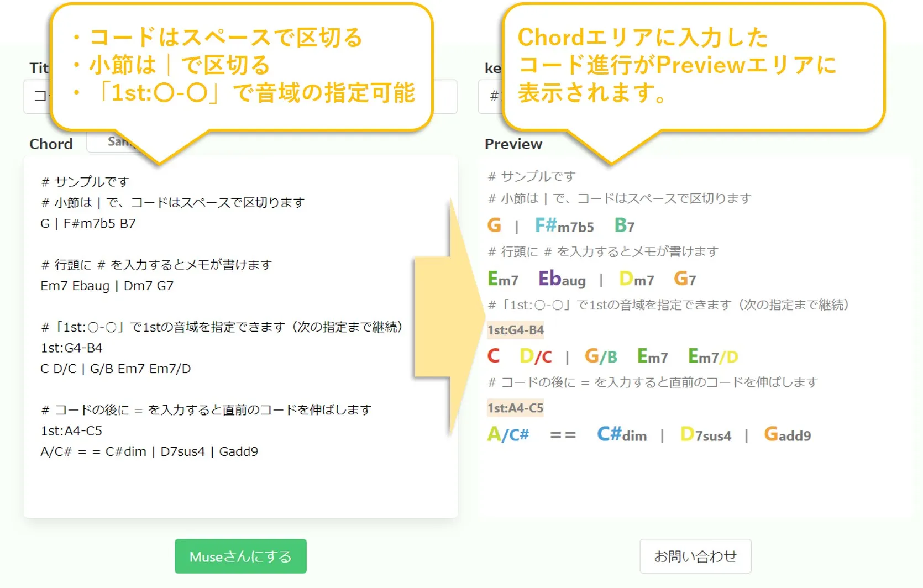Select the Gadd9 chord in Preview

(x=787, y=435)
